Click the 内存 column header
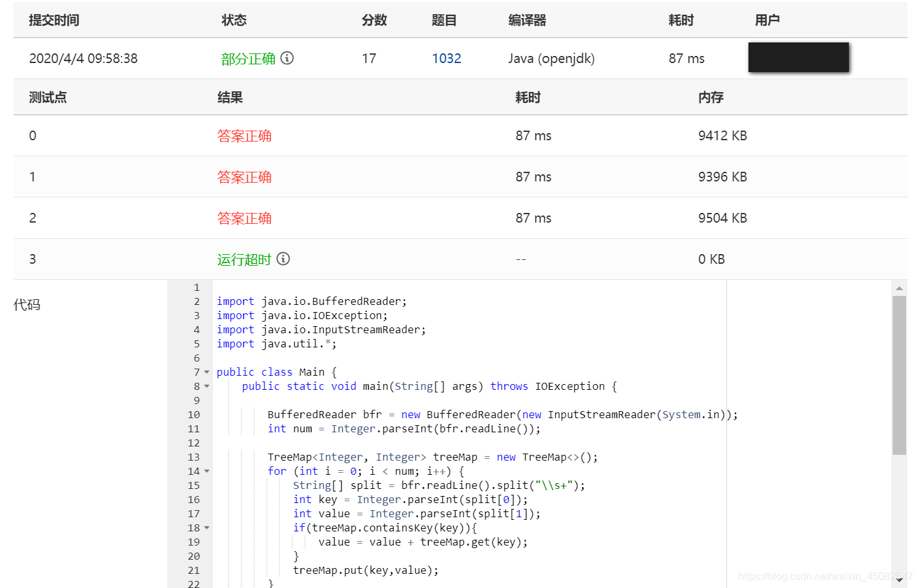The image size is (919, 588). coord(711,97)
